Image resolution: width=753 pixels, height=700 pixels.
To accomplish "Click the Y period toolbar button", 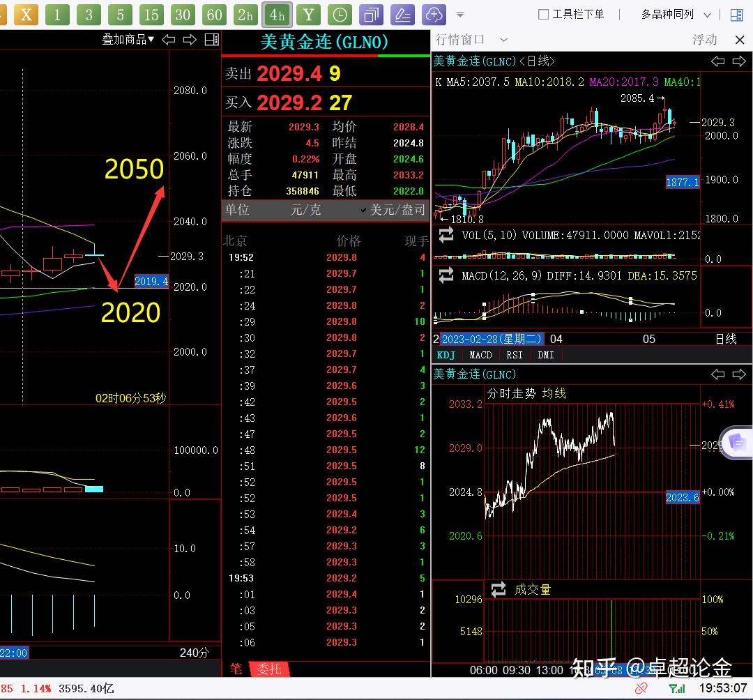I will (x=308, y=15).
